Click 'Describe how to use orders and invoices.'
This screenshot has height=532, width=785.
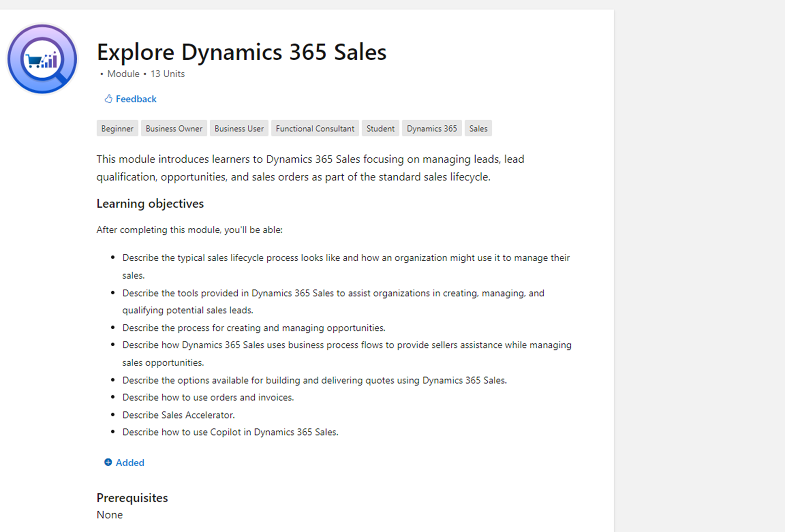tap(208, 398)
